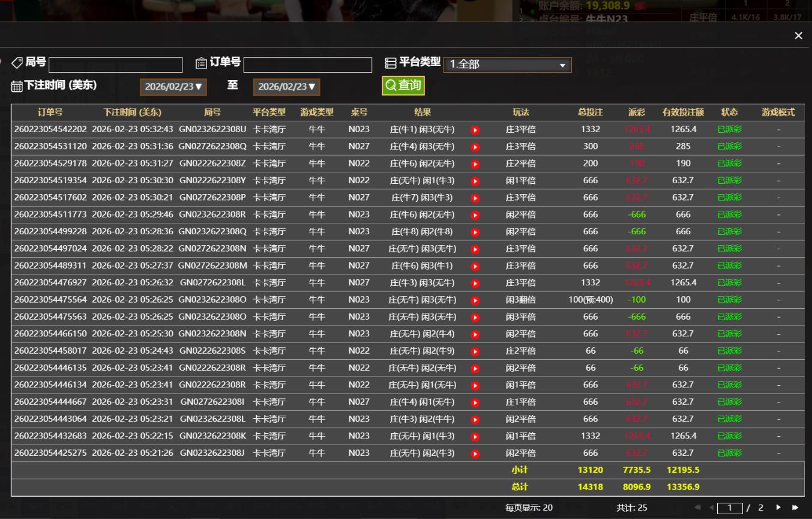Viewport: 812px width, 519px height.
Task: Watch replay for order 260223054458017
Action: click(475, 351)
